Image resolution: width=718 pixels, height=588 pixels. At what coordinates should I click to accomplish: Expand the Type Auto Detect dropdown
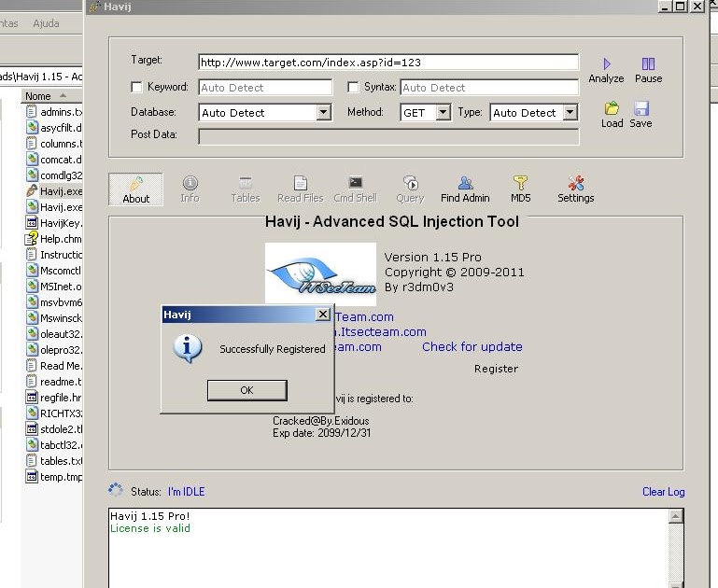[570, 112]
